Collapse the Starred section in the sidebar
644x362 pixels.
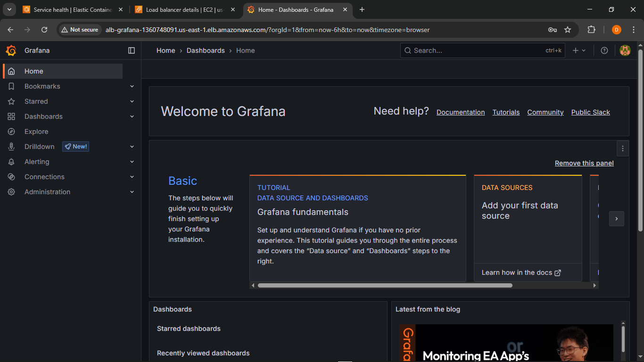click(x=132, y=101)
